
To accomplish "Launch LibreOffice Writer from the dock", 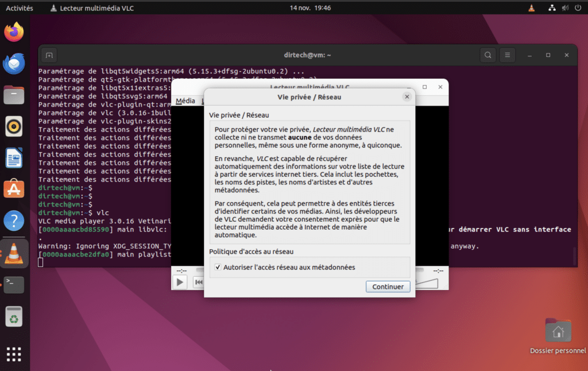I will click(14, 158).
